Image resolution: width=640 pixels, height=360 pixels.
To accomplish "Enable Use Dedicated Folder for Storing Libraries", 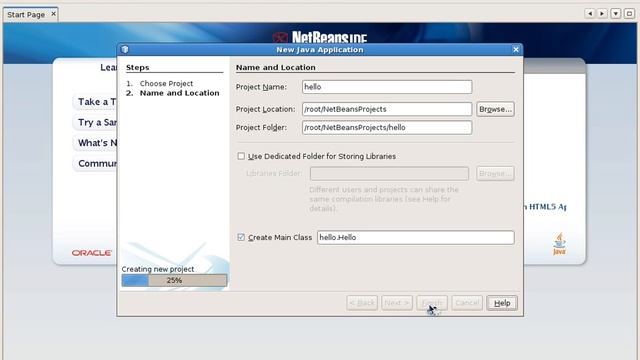I will 241,156.
